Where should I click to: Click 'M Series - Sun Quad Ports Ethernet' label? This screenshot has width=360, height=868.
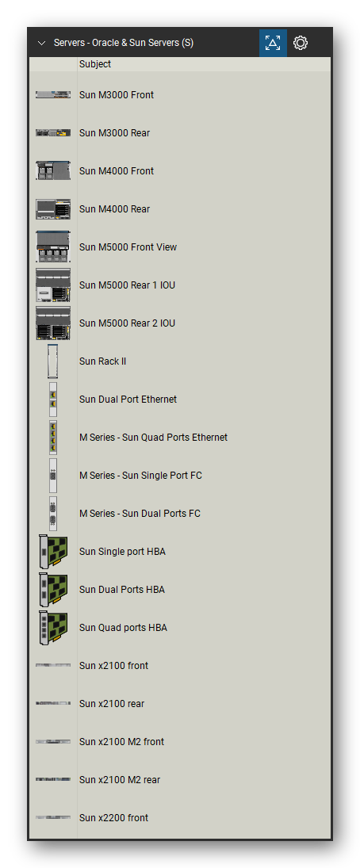coord(153,438)
